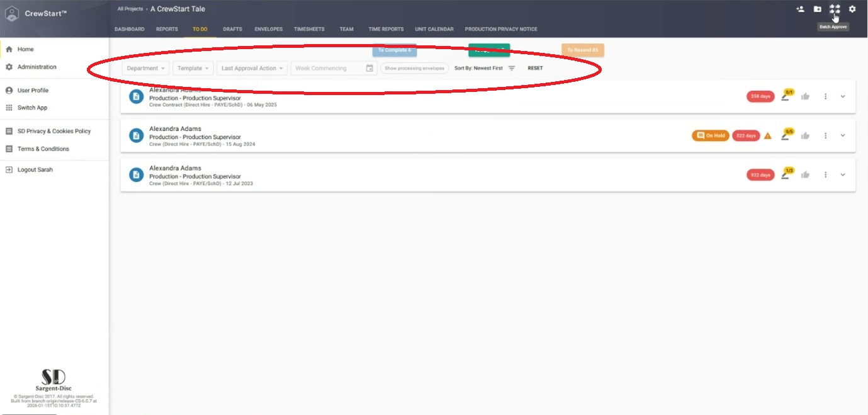868x415 pixels.
Task: Open the add folder icon in header
Action: click(x=817, y=9)
